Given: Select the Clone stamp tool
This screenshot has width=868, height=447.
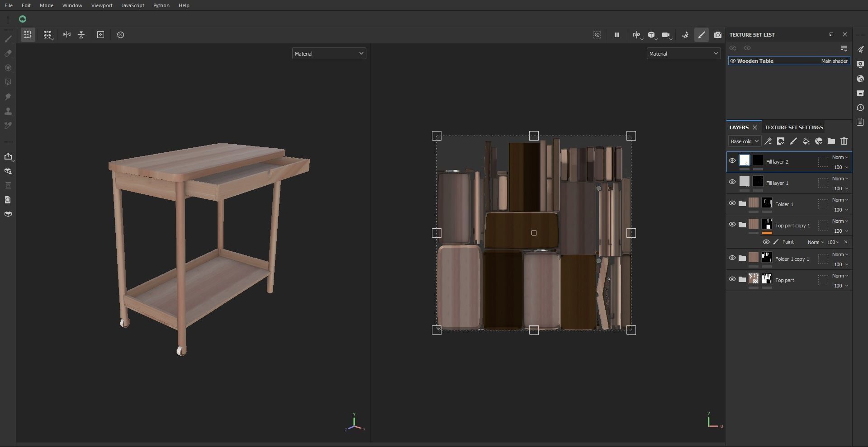Looking at the screenshot, I should [x=8, y=111].
